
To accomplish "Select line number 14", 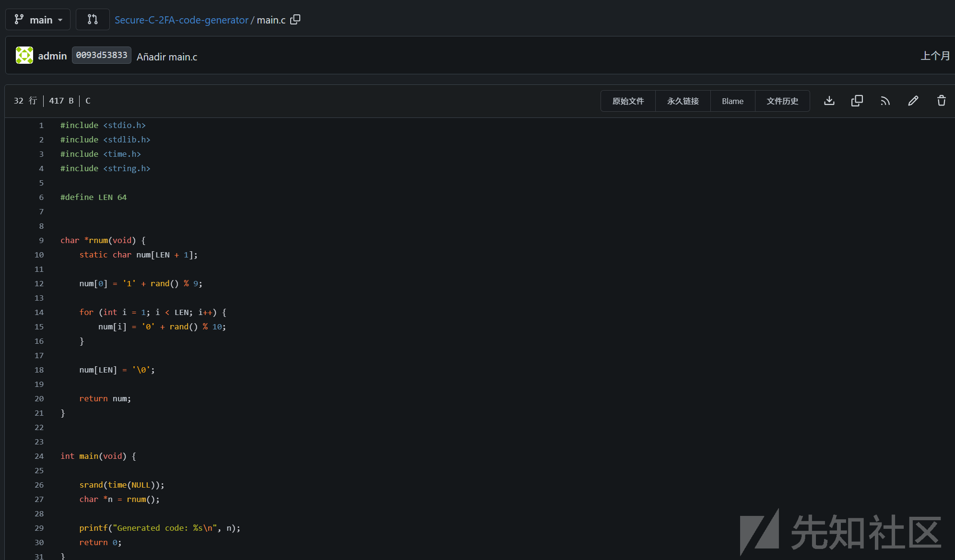I will tap(39, 312).
